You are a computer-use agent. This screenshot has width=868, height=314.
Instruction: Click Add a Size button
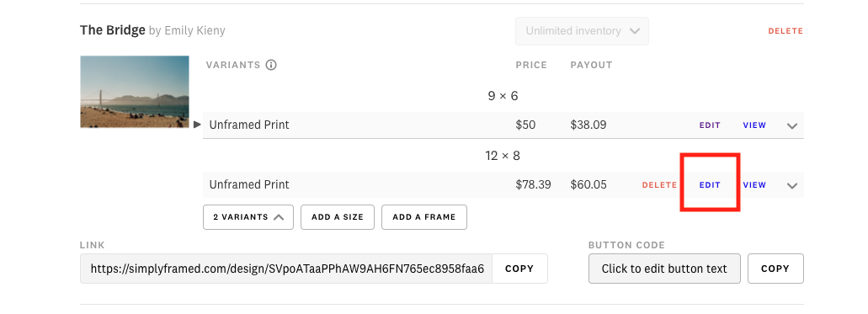[337, 217]
